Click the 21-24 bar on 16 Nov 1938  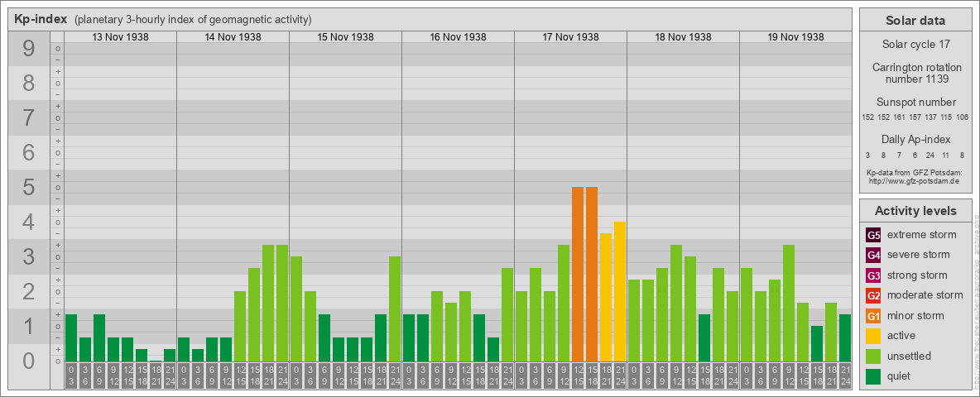507,314
